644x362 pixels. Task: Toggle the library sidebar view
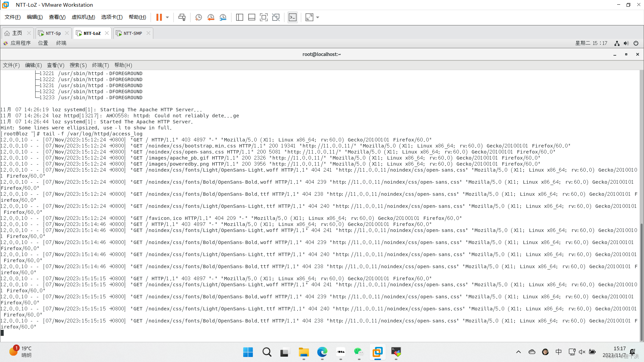coord(239,17)
